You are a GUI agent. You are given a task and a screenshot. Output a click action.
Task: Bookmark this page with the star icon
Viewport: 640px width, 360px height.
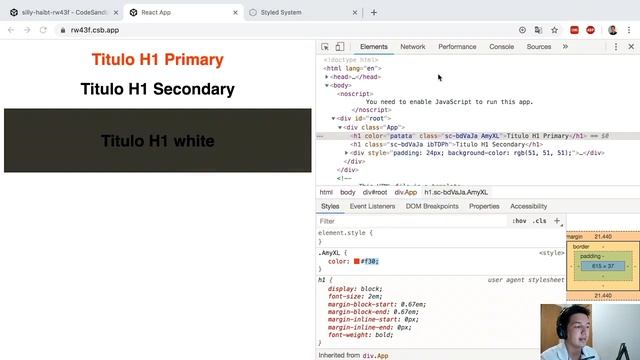[x=554, y=30]
